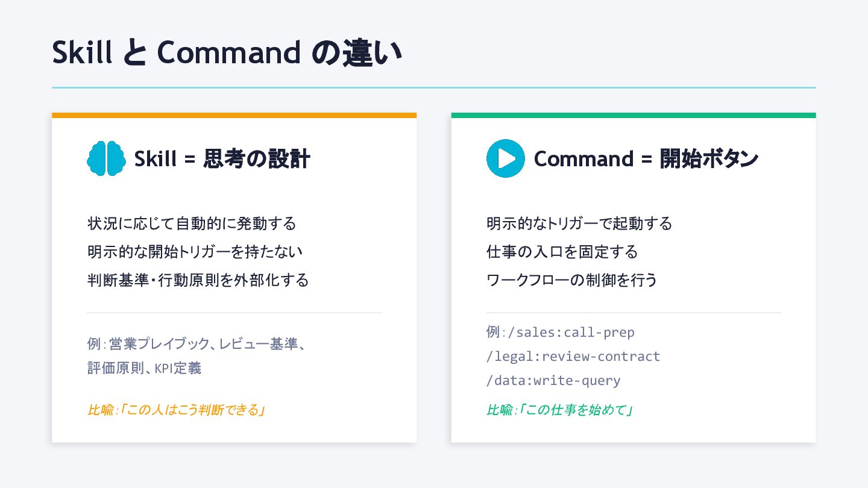The width and height of the screenshot is (868, 488).
Task: Click the line '明示的なトリガーで起動する'
Action: (x=579, y=224)
